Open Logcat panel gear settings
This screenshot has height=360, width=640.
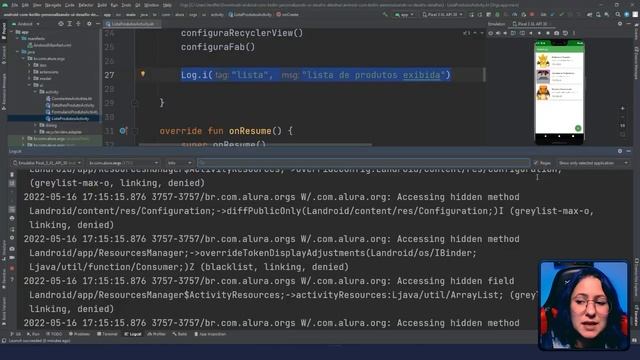pos(620,151)
